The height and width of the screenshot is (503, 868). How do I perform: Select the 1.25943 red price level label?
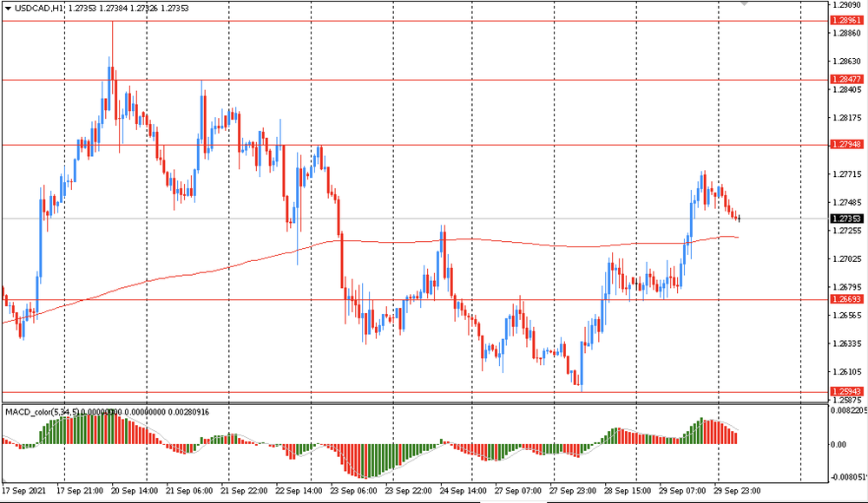coord(845,392)
